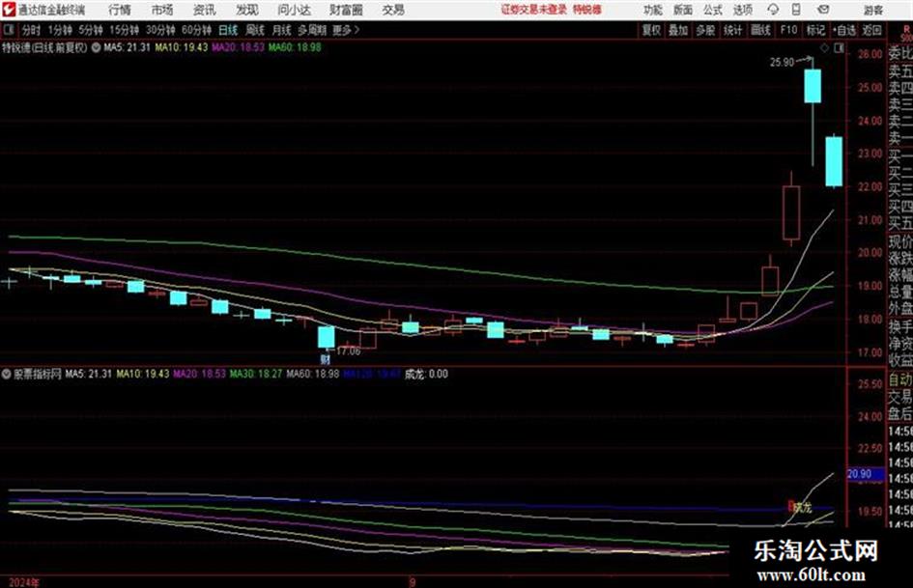Click the tall cyan candlestick near 25.90

[813, 86]
